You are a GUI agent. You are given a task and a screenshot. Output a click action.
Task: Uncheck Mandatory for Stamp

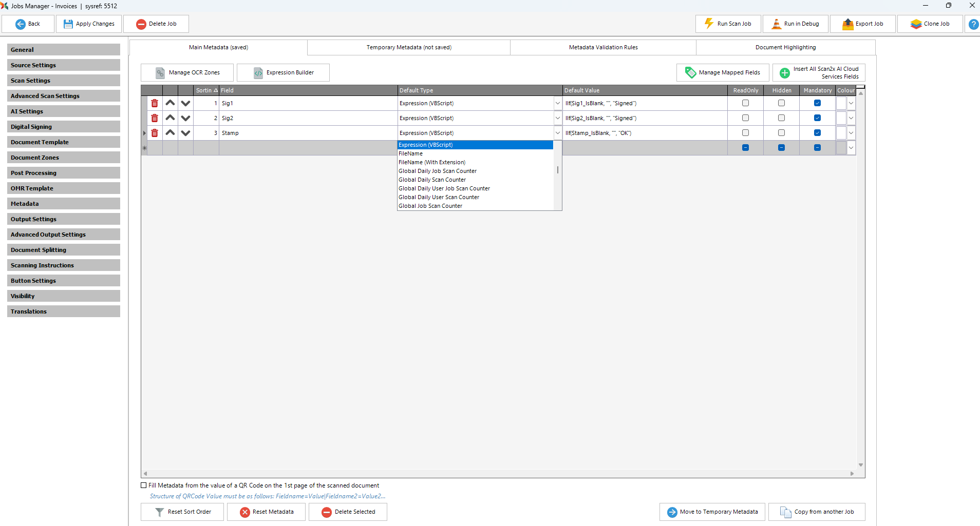coord(818,133)
